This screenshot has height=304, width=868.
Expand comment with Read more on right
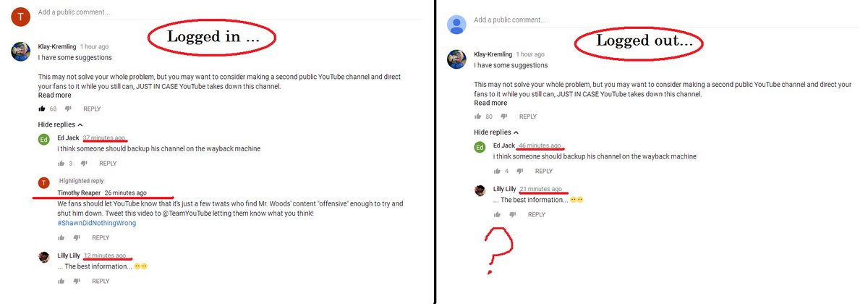491,103
